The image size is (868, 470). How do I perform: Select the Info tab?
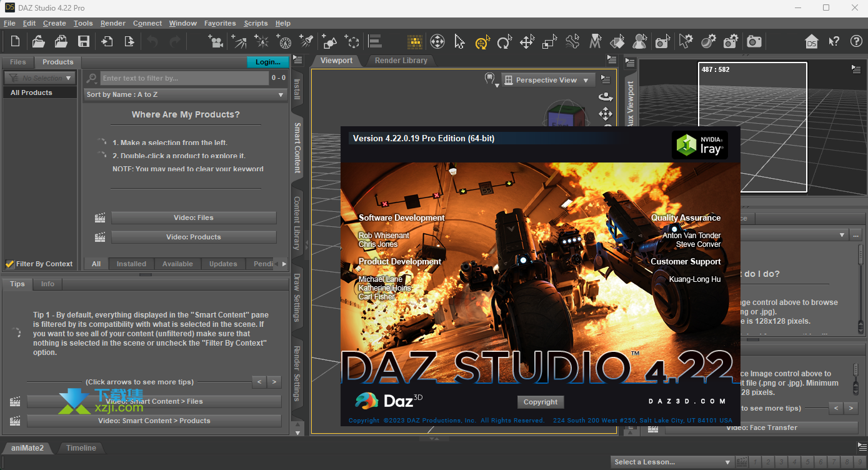[x=47, y=284]
